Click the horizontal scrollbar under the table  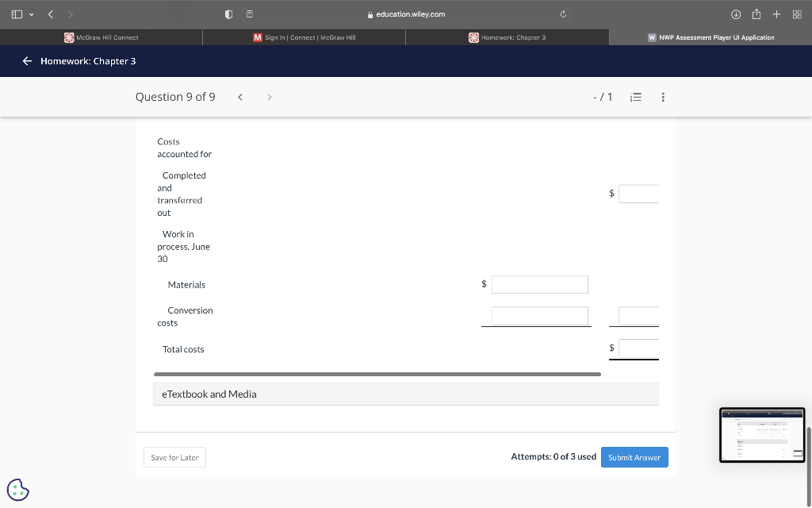coord(377,375)
